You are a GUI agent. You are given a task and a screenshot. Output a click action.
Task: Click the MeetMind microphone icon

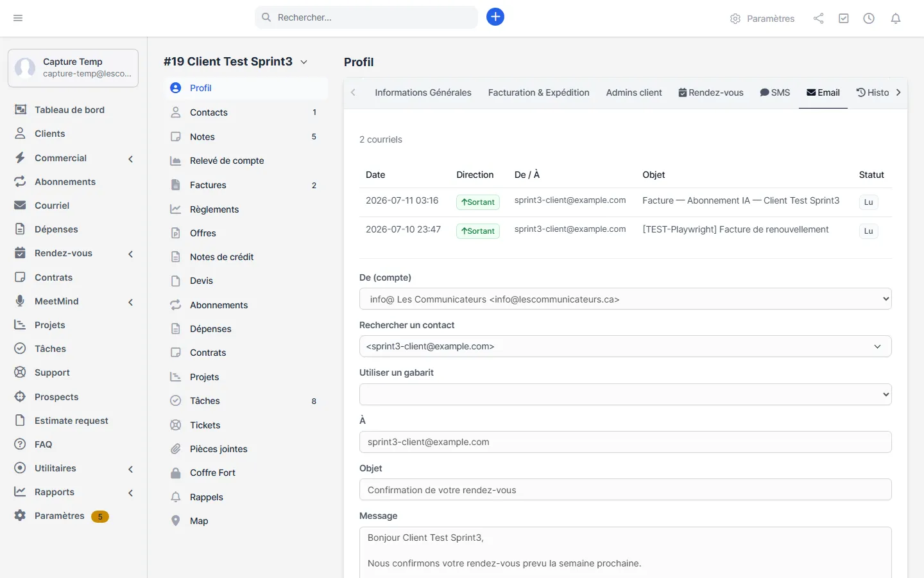pos(21,301)
